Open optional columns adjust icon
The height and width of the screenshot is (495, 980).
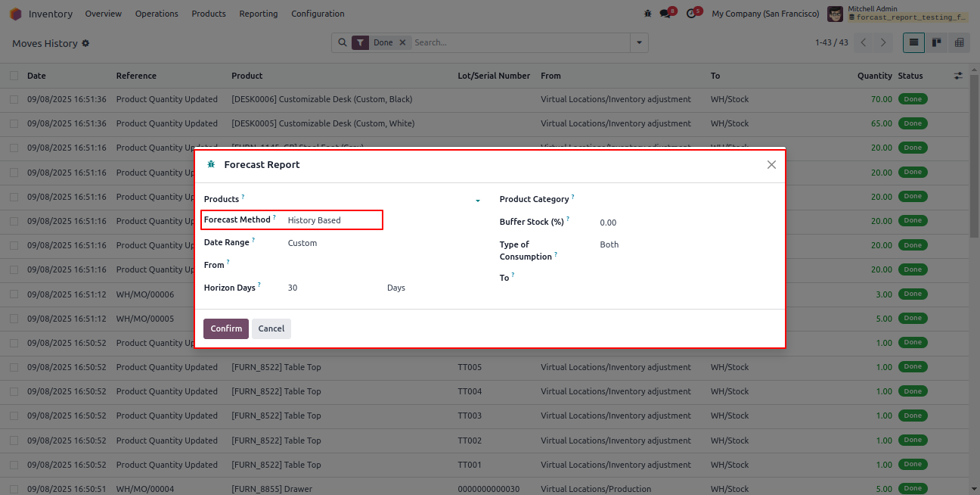point(958,76)
